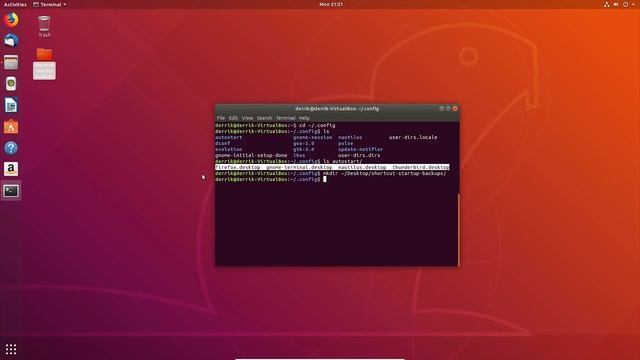
Task: Open the File menu in Terminal
Action: click(x=221, y=118)
